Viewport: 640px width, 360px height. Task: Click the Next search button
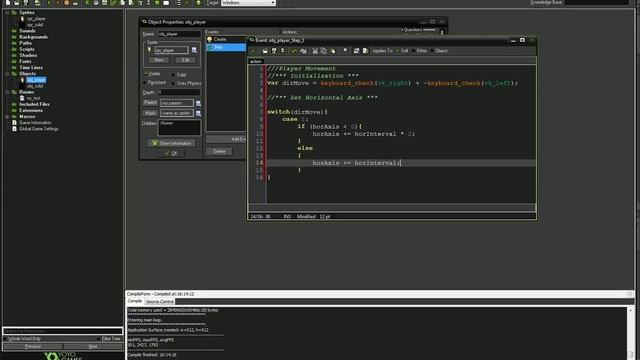(93, 346)
